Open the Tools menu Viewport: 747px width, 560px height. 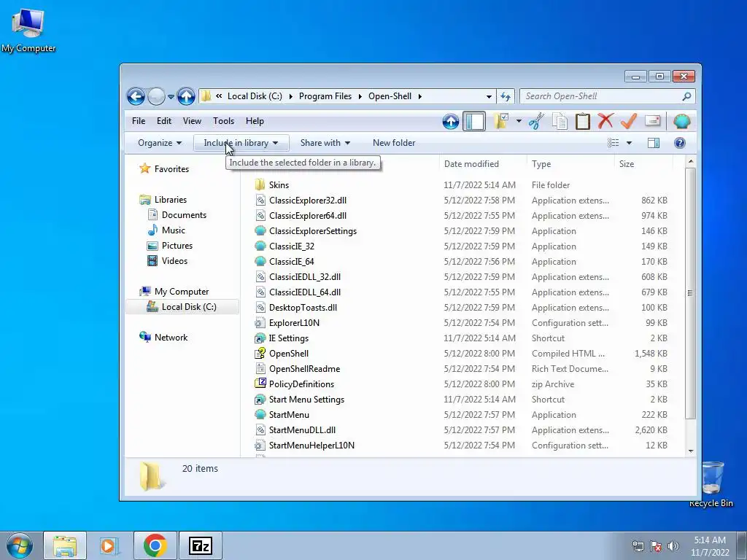(223, 121)
